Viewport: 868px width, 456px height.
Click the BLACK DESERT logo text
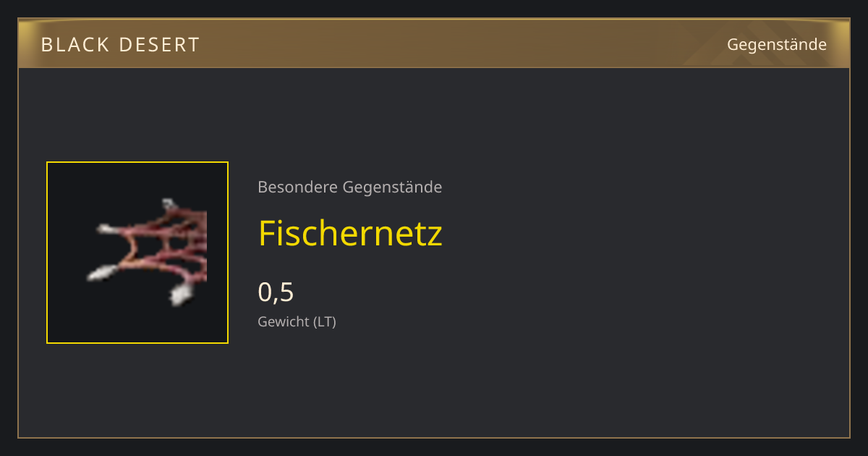tap(120, 45)
